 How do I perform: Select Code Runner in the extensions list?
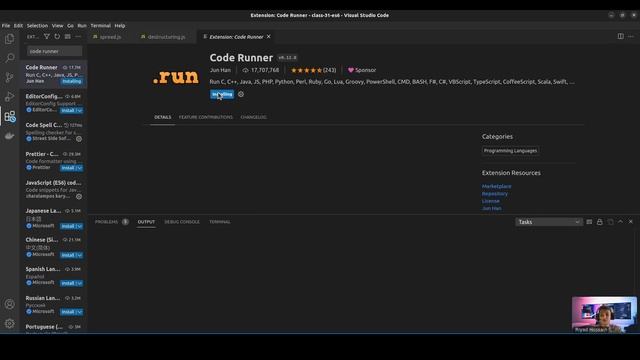coord(53,74)
